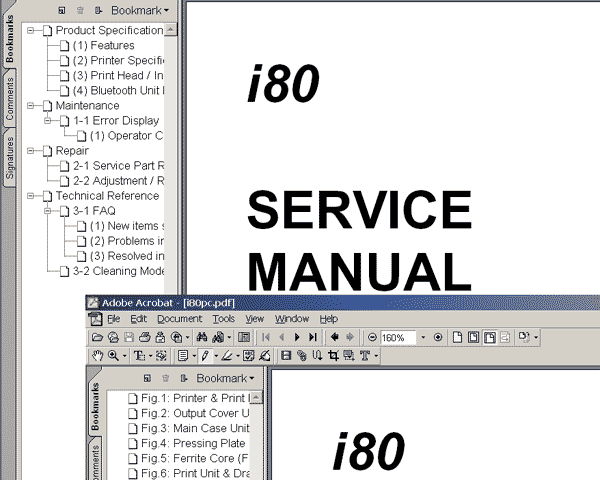Collapse the 1-1 Error Display bookmark
Viewport: 600px width, 480px height.
[47, 121]
